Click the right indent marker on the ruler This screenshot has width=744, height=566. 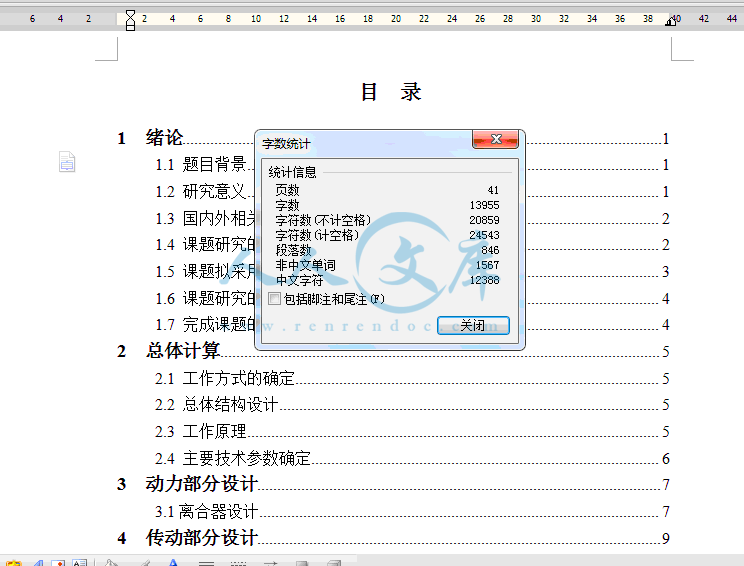[x=670, y=21]
